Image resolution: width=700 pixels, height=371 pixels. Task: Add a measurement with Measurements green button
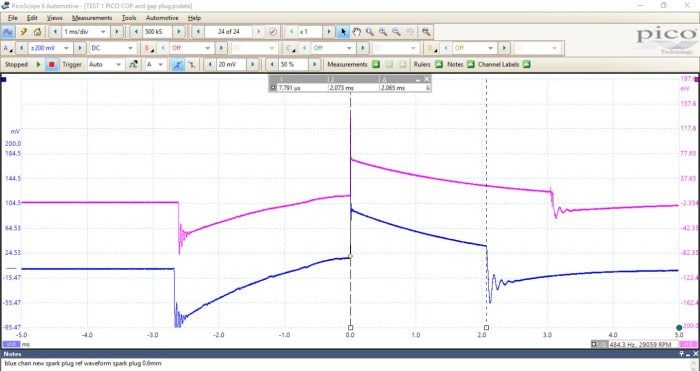coord(376,64)
